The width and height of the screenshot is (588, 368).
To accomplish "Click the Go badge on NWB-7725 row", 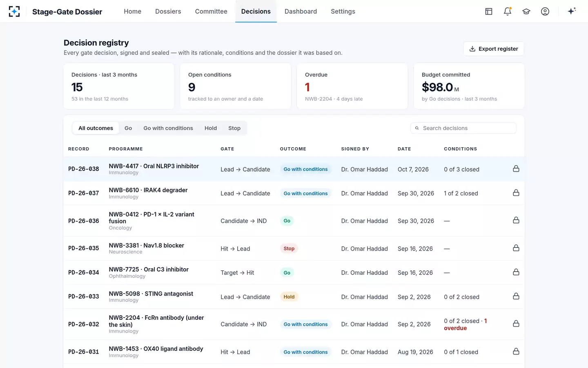I will (x=287, y=273).
